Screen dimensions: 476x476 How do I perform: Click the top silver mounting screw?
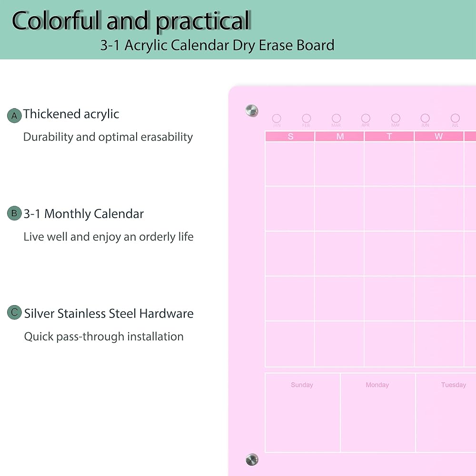(x=251, y=110)
